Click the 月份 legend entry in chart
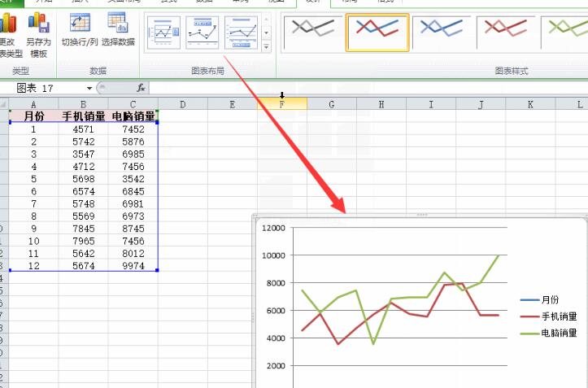Image resolution: width=588 pixels, height=388 pixels. coord(540,300)
